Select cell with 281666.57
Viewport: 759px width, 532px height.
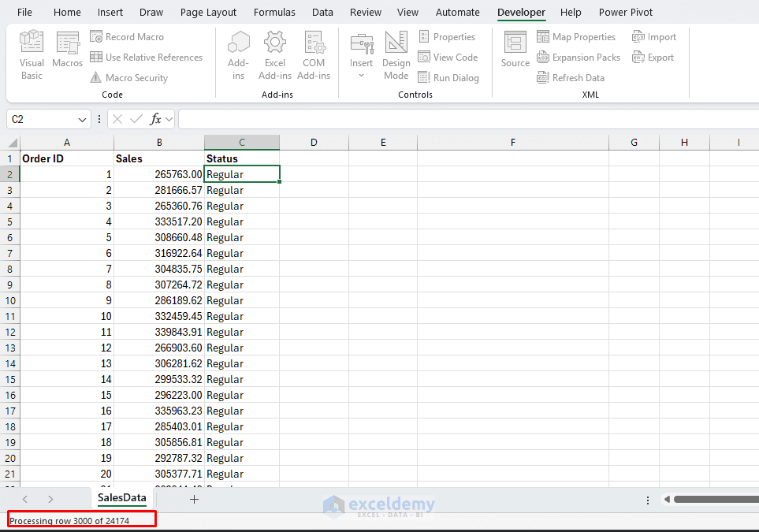[159, 190]
